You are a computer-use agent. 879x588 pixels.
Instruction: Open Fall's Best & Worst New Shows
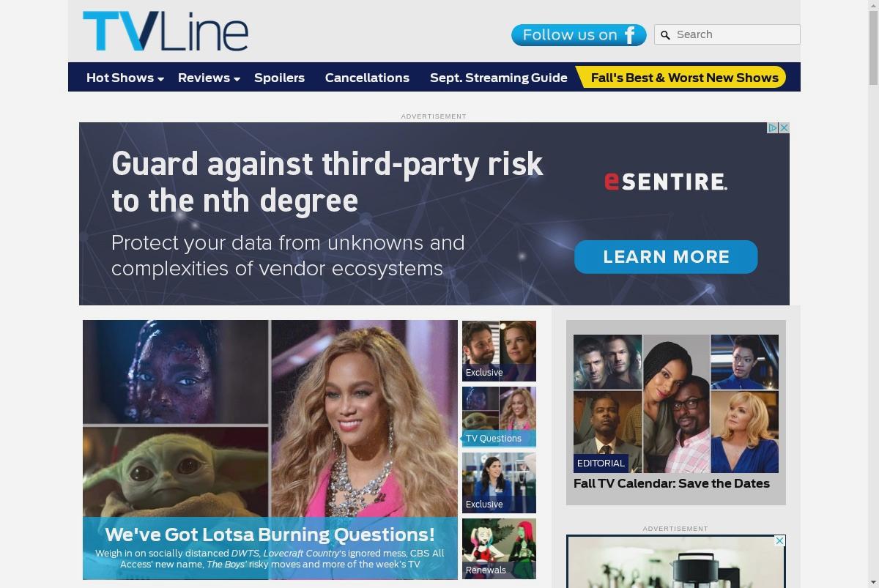684,78
